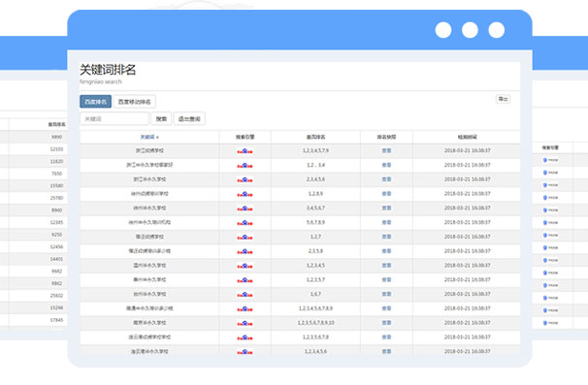Click Baidu logo in row ranked 5,6,7,8,9

click(x=245, y=223)
